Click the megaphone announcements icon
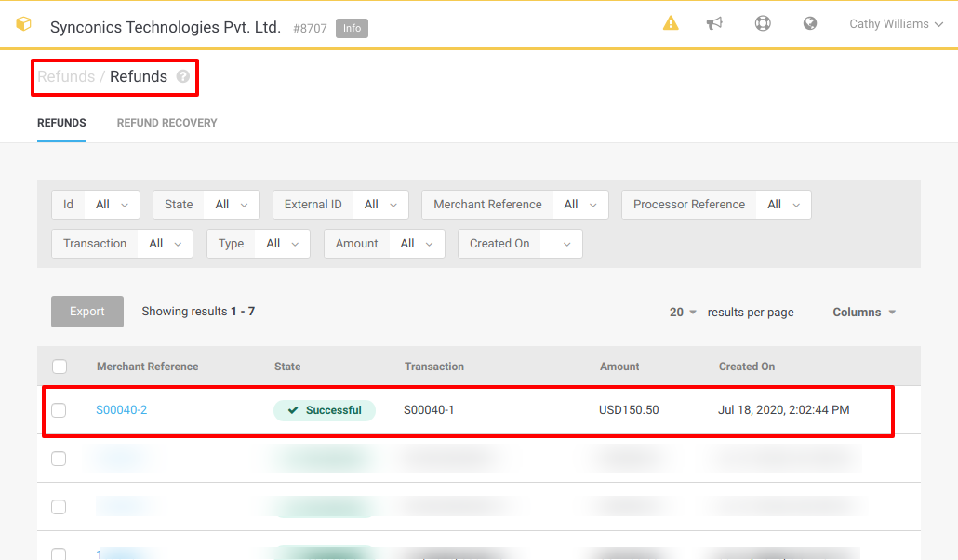Screen dimensions: 958x560 [x=714, y=24]
